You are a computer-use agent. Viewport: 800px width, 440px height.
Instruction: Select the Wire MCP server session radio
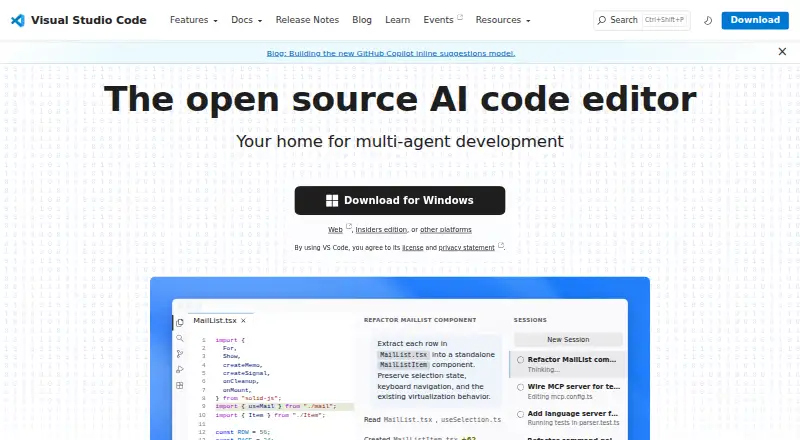(520, 387)
